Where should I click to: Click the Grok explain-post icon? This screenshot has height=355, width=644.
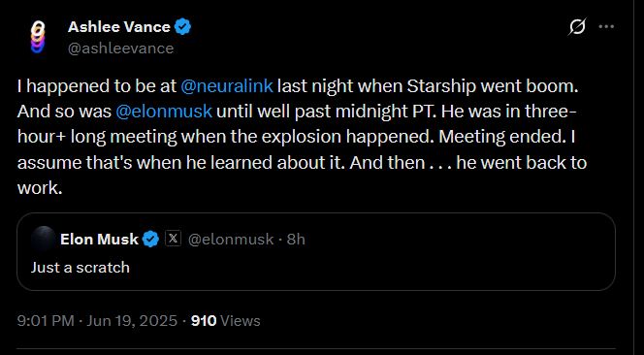[577, 27]
